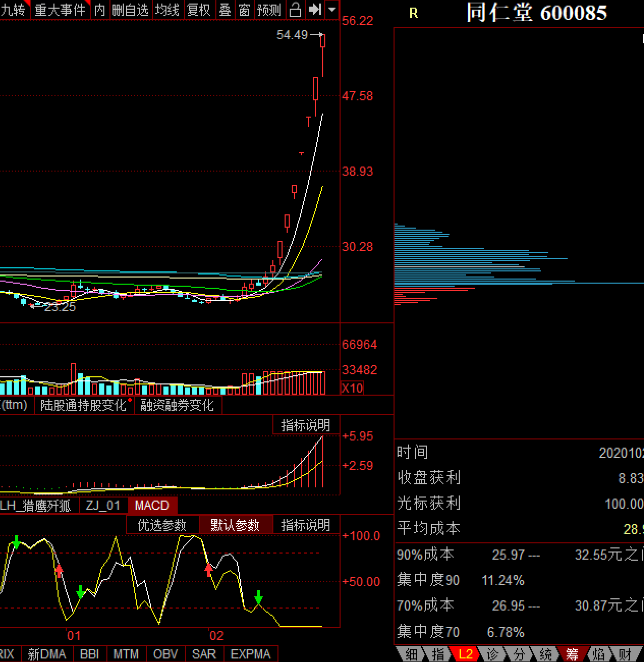Screen dimensions: 644x662
Task: Select the ZJ_01 indicator tab
Action: pos(103,506)
